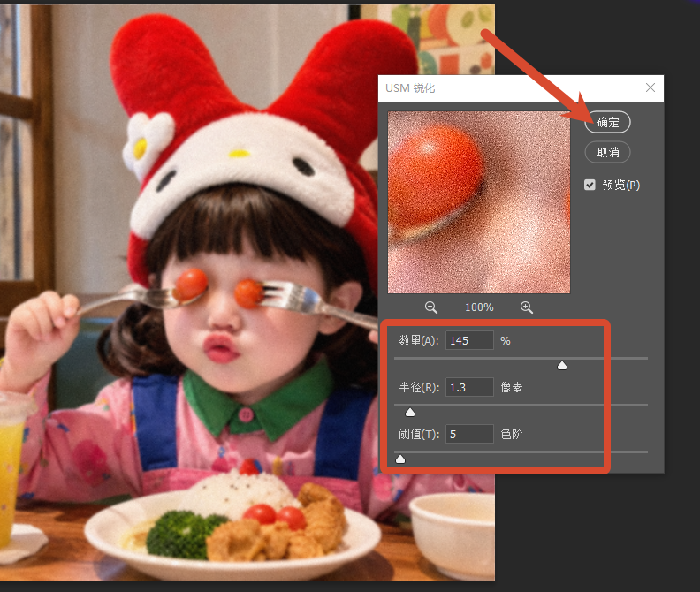Toggle the 预览(P) checkbox
The height and width of the screenshot is (592, 700).
tap(590, 185)
